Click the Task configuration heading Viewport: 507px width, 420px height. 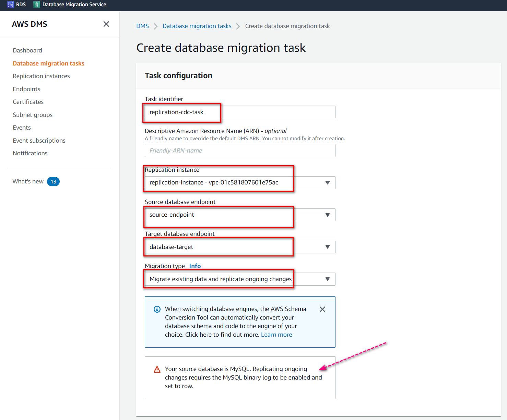point(178,75)
